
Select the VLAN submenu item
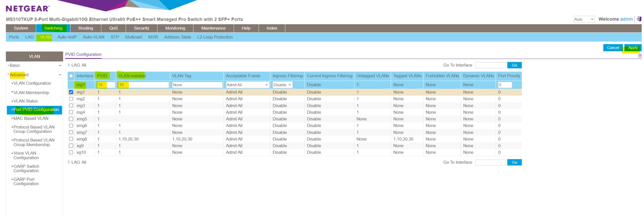(x=46, y=37)
